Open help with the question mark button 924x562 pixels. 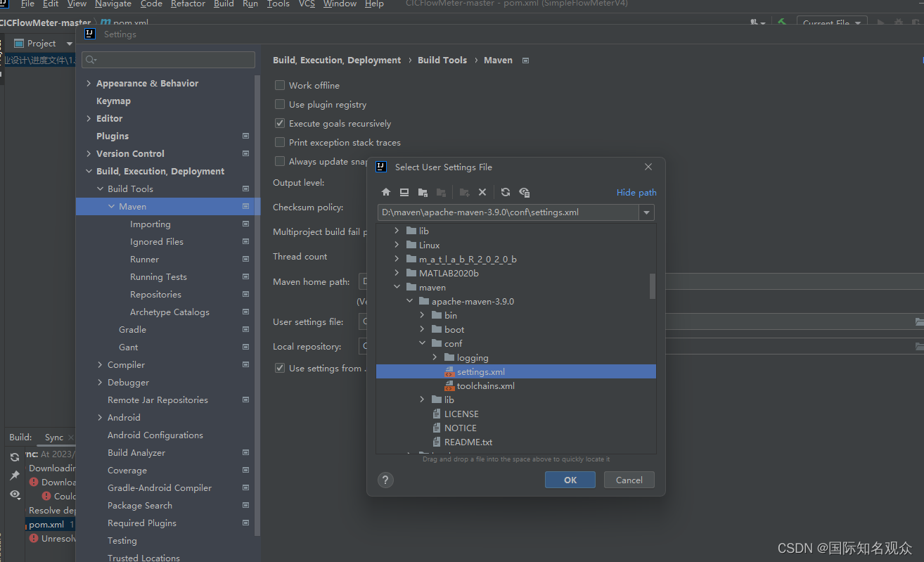tap(385, 480)
